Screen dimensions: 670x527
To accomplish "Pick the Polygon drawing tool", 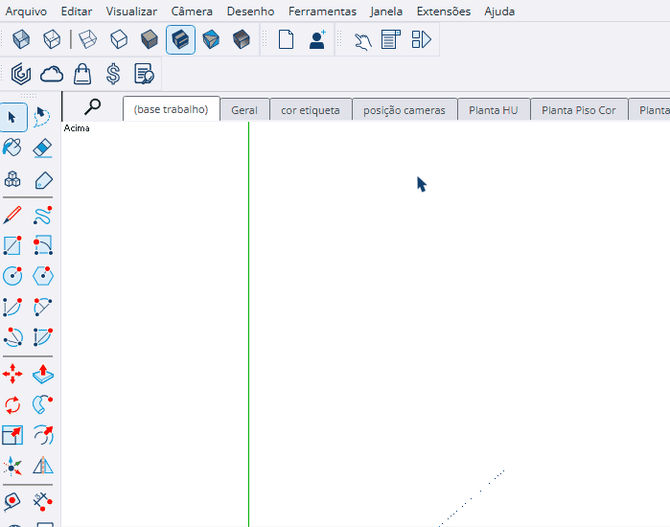I will point(43,276).
